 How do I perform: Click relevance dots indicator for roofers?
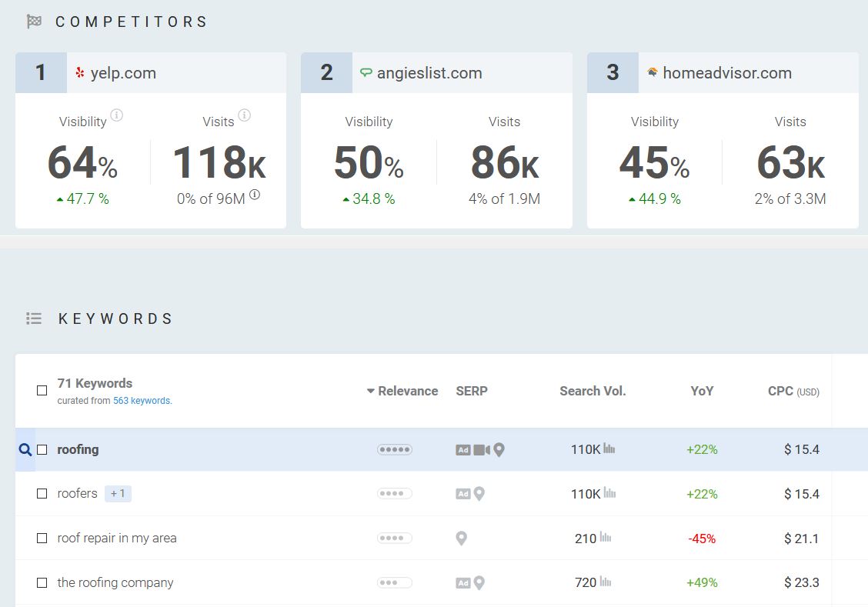click(395, 494)
